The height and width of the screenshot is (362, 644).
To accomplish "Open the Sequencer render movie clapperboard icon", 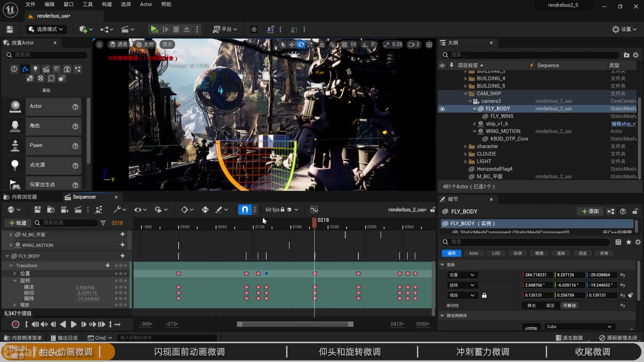I will point(78,210).
